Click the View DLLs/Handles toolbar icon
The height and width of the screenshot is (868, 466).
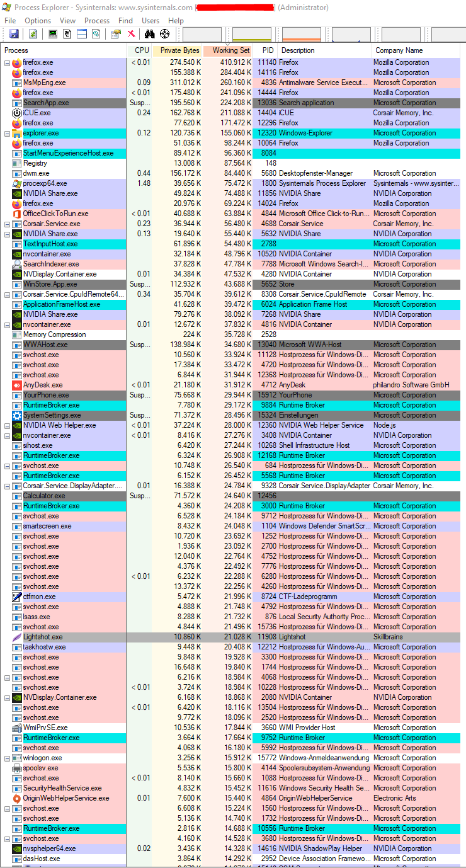pos(96,34)
